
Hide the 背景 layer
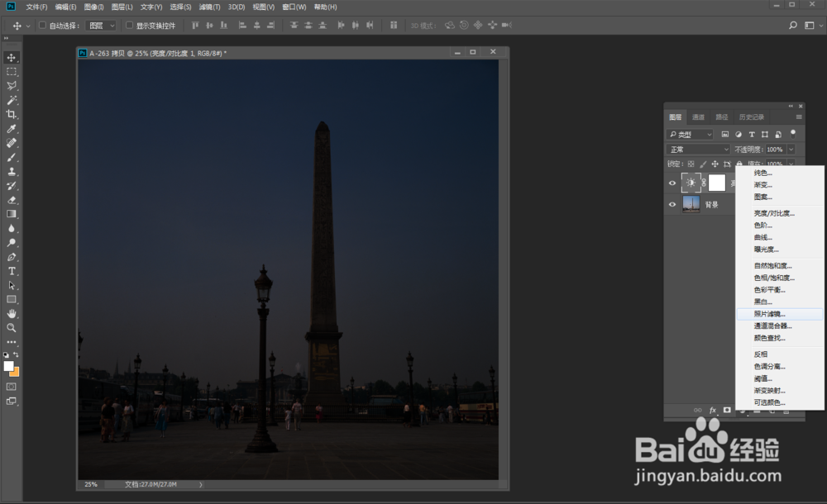pyautogui.click(x=672, y=204)
